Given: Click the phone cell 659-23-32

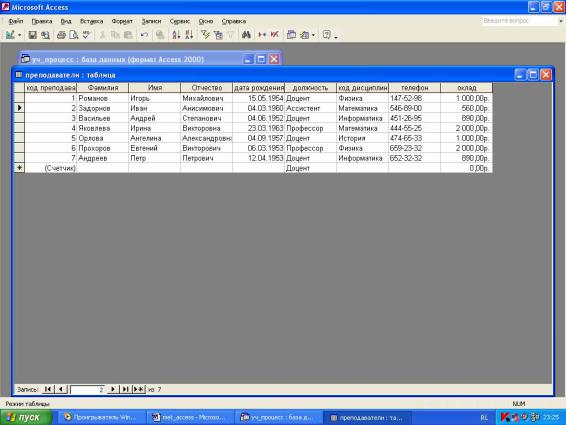Looking at the screenshot, I should 414,148.
